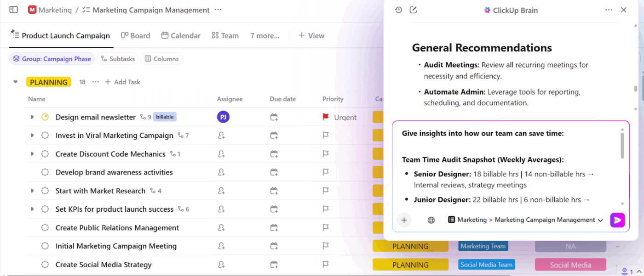The image size is (644, 276).
Task: Click the magenta send button in Brain
Action: (x=617, y=220)
